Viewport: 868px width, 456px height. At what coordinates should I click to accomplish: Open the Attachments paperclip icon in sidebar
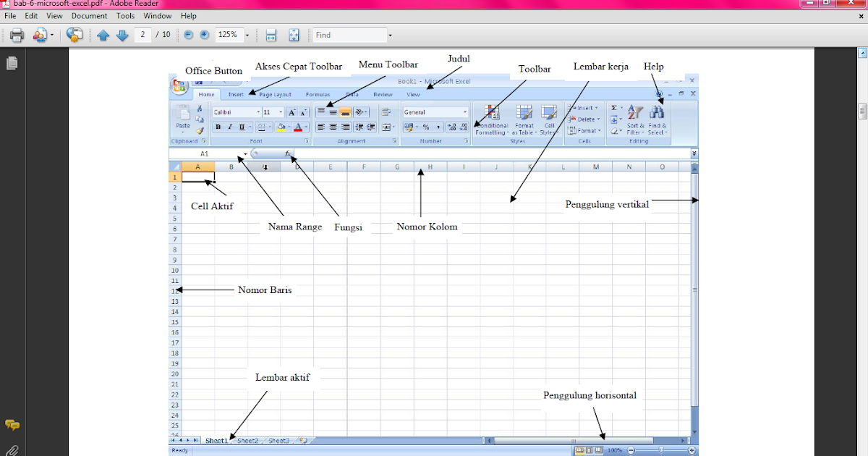pos(12,450)
